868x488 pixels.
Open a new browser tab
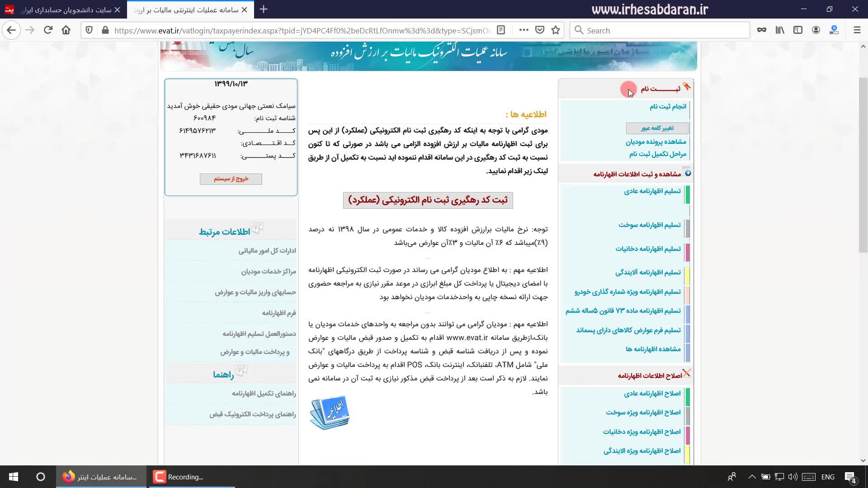[x=264, y=9]
